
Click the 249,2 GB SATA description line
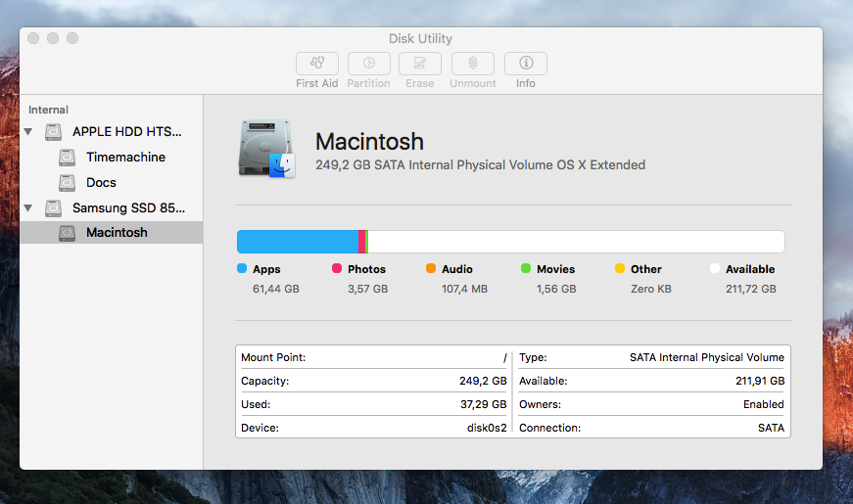(480, 164)
